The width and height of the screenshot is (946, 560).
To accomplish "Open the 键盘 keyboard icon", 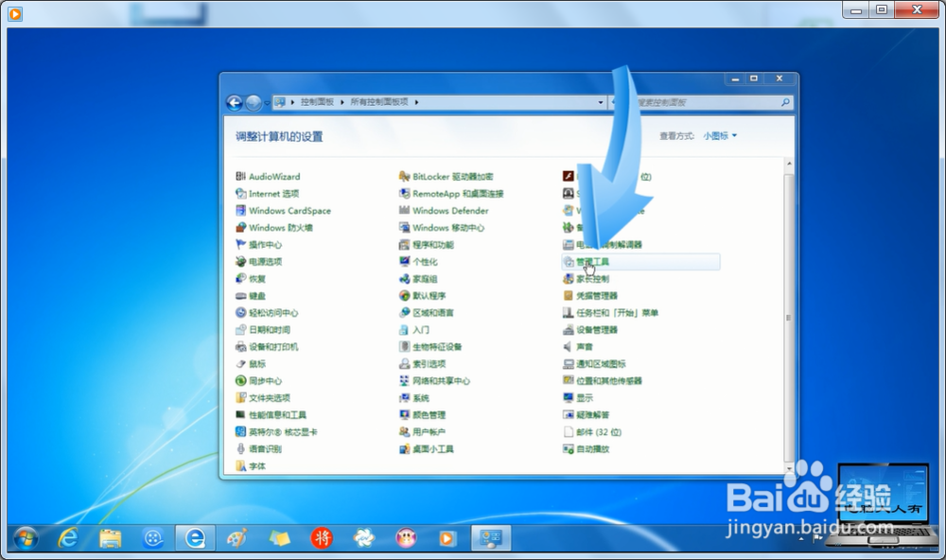I will coord(240,296).
